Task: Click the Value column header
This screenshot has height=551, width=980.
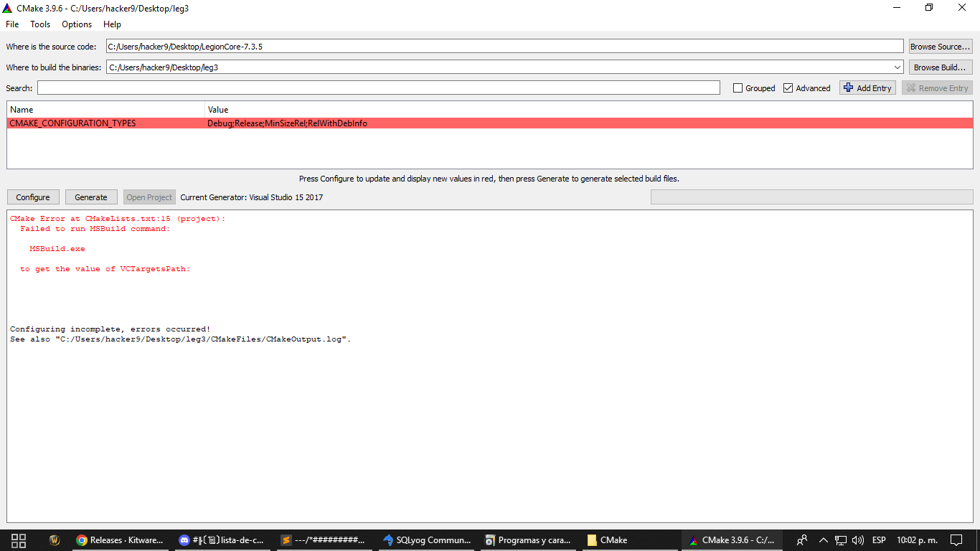Action: click(589, 110)
